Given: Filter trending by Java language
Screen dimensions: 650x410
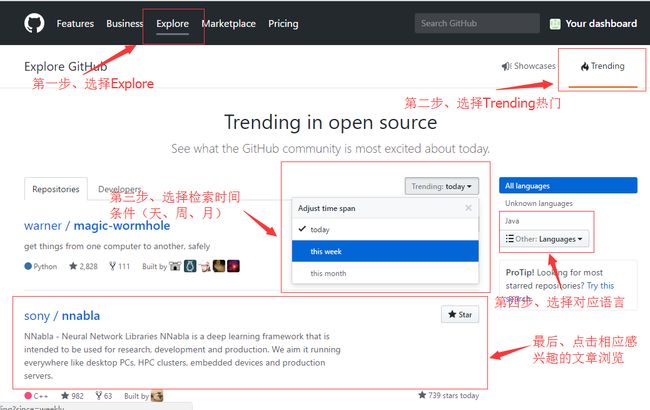Looking at the screenshot, I should click(x=512, y=221).
